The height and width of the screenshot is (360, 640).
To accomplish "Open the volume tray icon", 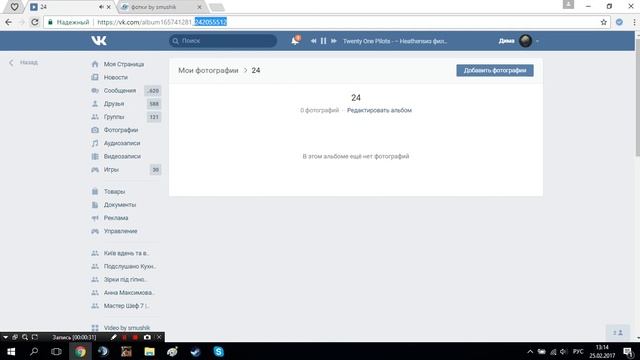I will (x=564, y=351).
